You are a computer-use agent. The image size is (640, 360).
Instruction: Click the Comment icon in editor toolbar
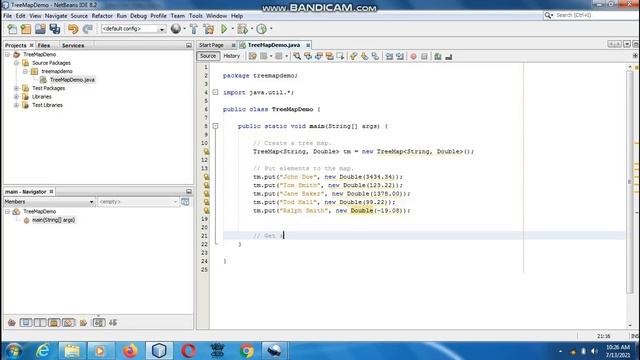(438, 56)
